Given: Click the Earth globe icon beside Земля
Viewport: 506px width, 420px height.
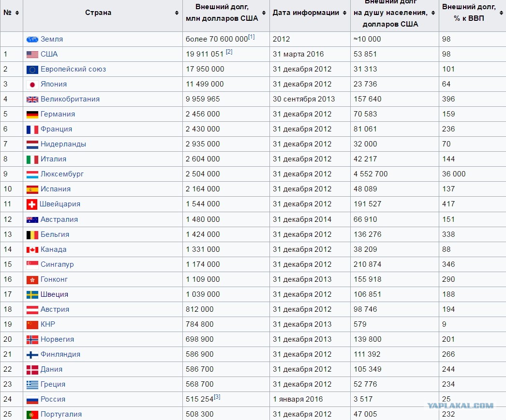Looking at the screenshot, I should [x=32, y=39].
